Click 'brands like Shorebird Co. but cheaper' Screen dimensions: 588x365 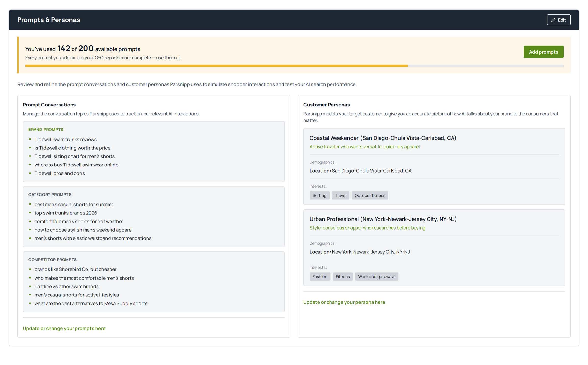[75, 269]
